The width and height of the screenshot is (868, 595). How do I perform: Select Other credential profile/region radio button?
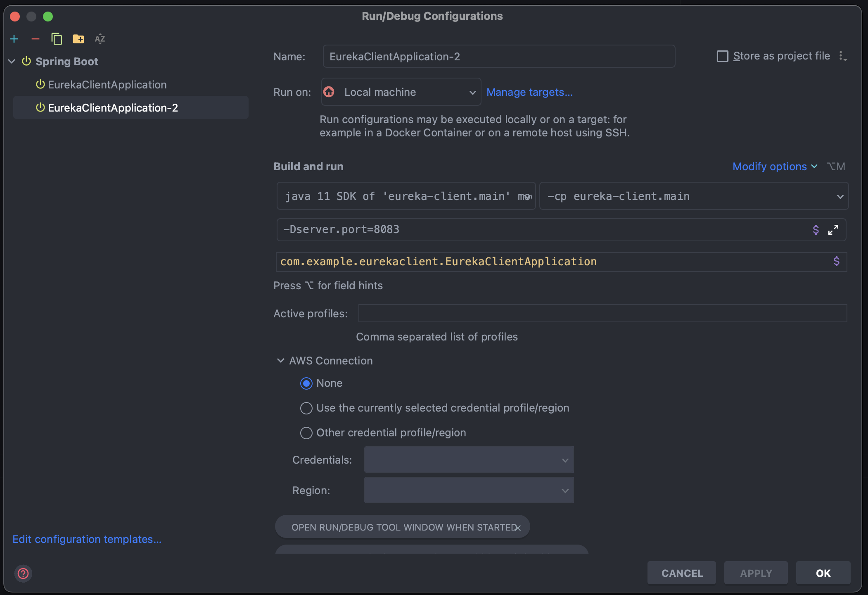click(306, 433)
